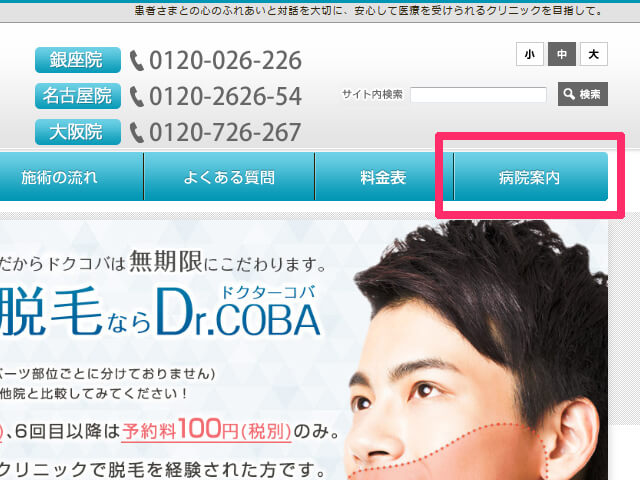Click the 検索 search button
Viewport: 640px width, 480px height.
(x=583, y=94)
